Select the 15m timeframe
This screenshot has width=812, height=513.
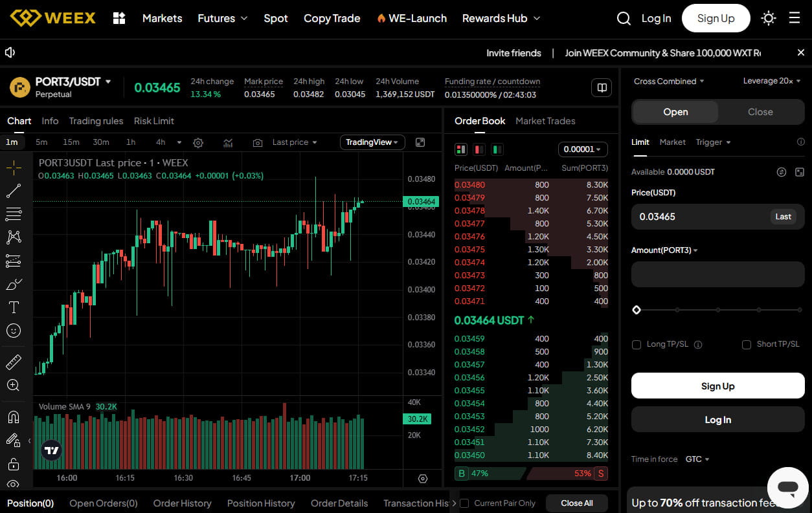pos(71,142)
